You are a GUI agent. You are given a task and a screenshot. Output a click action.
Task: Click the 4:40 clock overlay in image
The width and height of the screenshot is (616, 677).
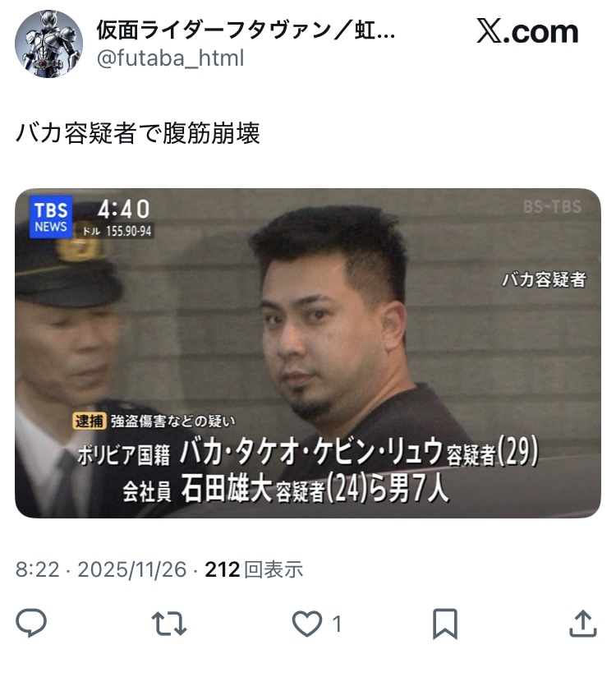123,210
